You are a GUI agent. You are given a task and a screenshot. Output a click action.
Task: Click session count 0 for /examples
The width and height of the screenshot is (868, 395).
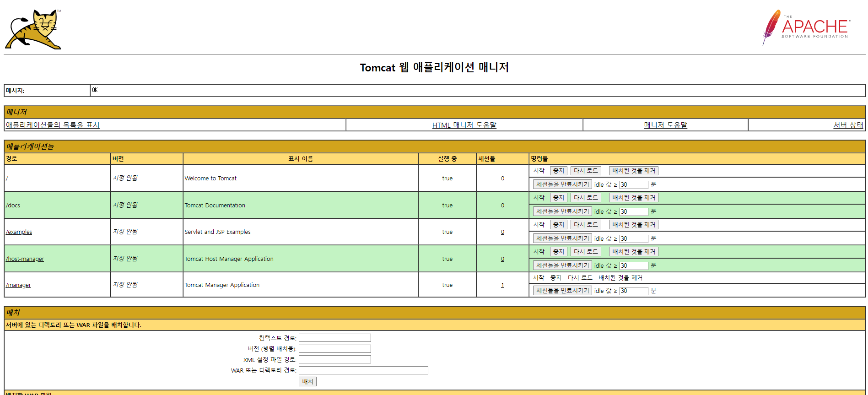(502, 232)
